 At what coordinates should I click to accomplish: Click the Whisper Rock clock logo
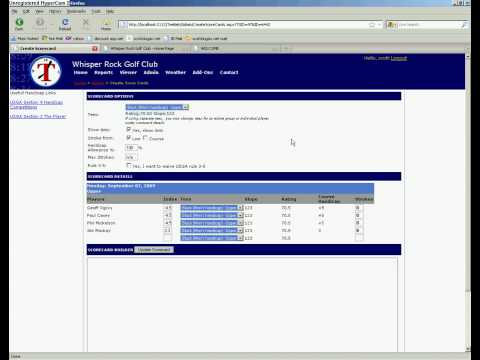(x=46, y=71)
